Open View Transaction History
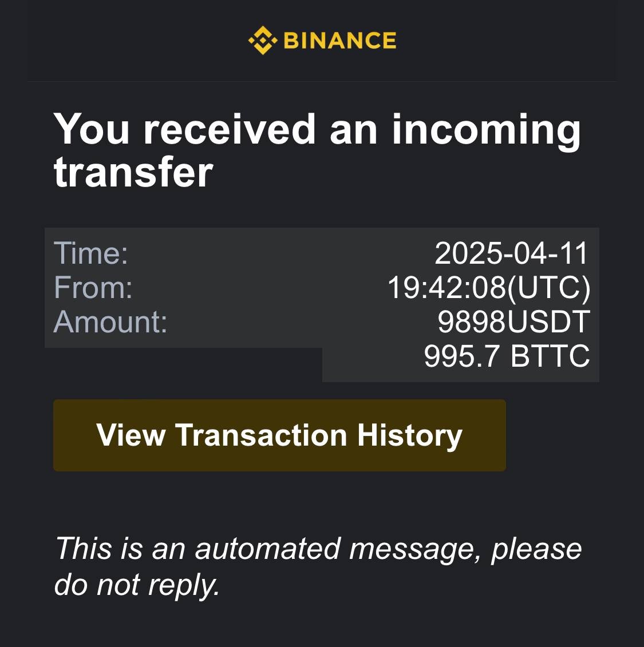The width and height of the screenshot is (644, 647). click(279, 435)
